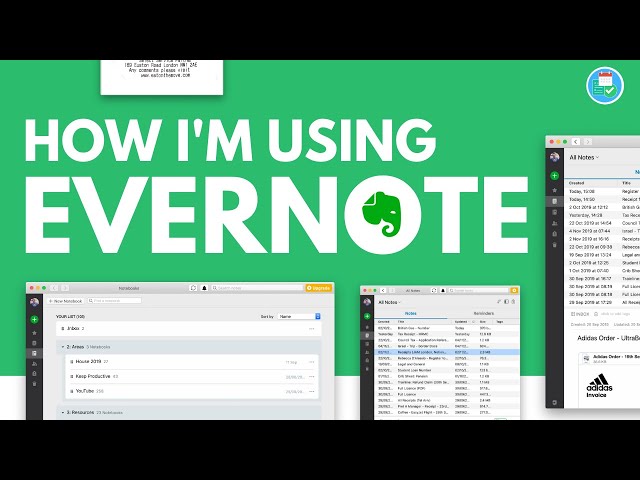Select Student Loan Number note in middle window

click(447, 370)
